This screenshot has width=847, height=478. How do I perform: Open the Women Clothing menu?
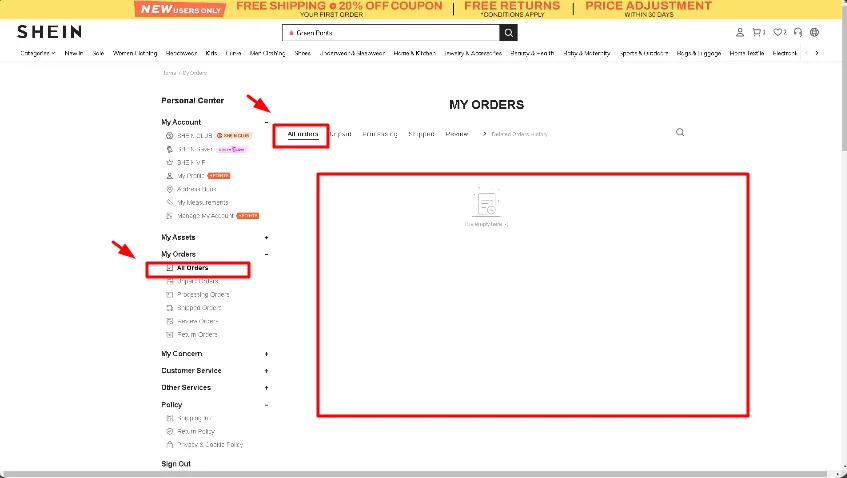(x=135, y=53)
